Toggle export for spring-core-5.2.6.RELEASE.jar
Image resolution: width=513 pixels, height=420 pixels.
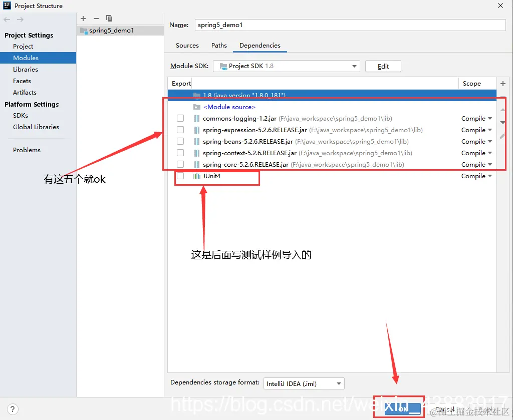tap(180, 164)
